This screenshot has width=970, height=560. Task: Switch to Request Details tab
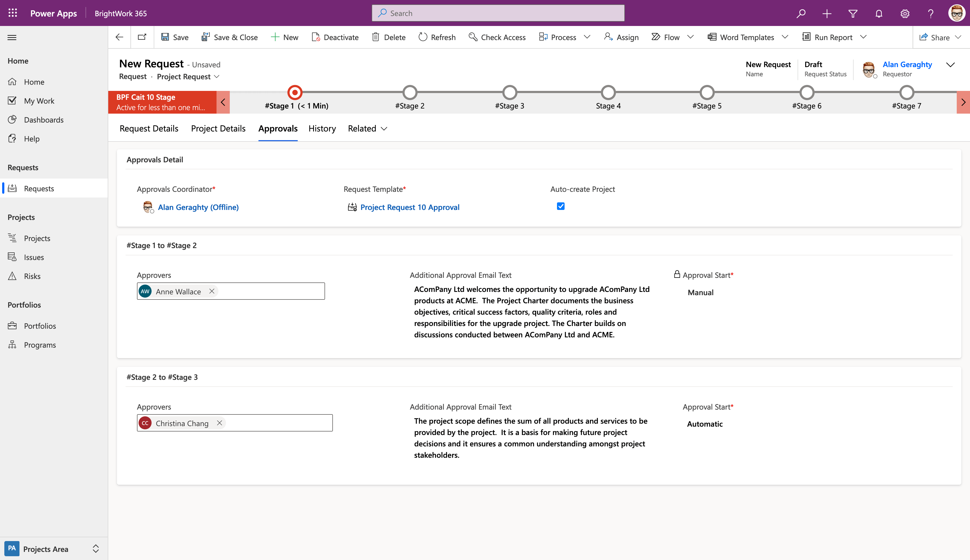pyautogui.click(x=149, y=129)
